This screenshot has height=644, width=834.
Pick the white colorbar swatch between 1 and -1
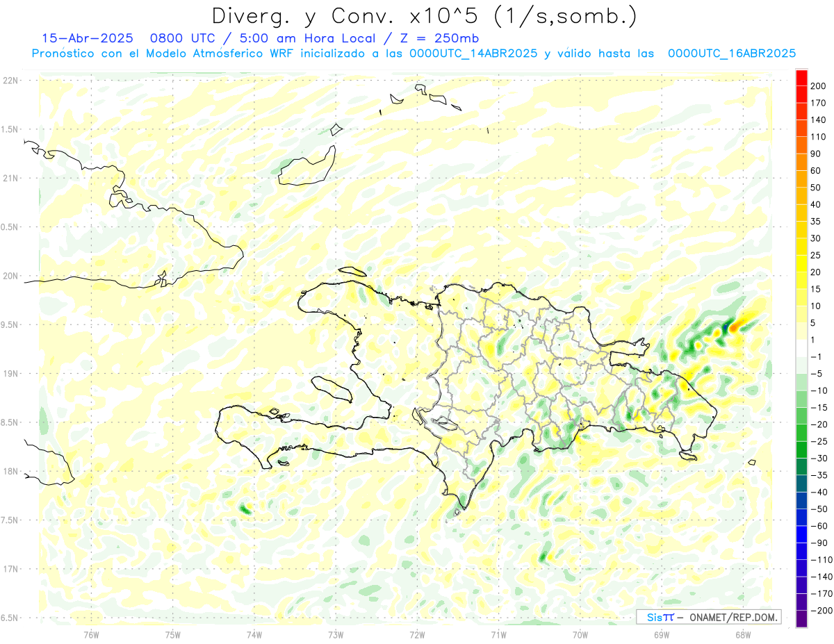click(x=801, y=349)
